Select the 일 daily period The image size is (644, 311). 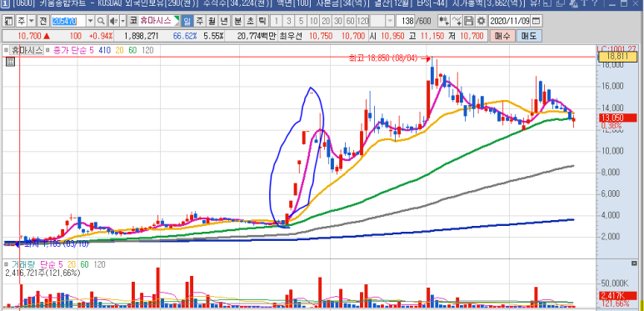coord(187,21)
